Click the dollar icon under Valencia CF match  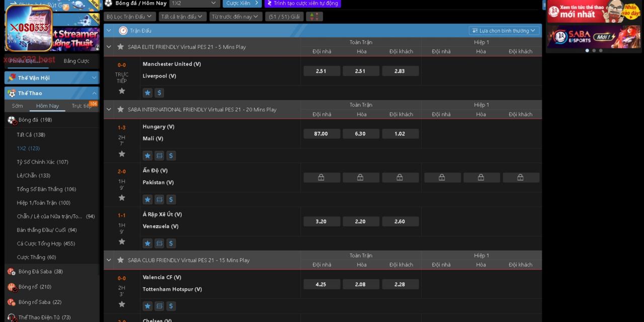(171, 306)
